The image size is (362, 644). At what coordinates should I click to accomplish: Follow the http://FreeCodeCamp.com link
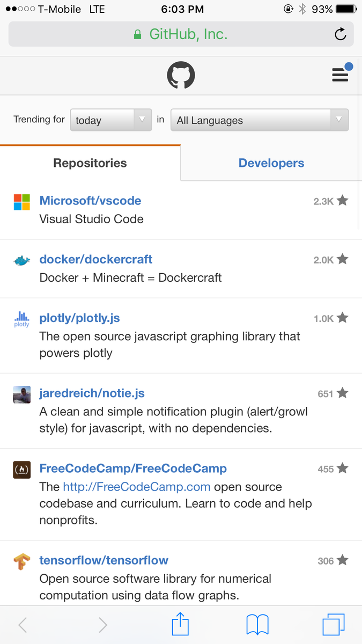coord(137,487)
